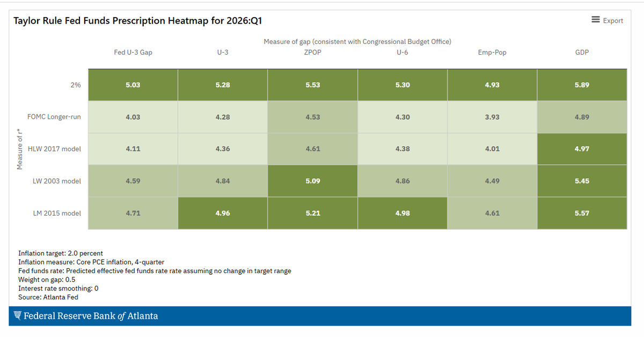Click heatmap cell with value 4.11
This screenshot has height=337, width=644.
[x=133, y=149]
